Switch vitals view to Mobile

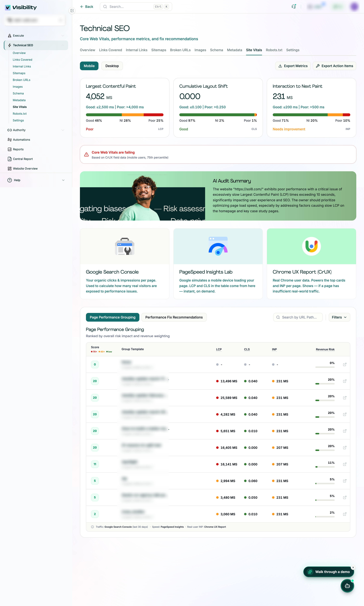pyautogui.click(x=89, y=66)
